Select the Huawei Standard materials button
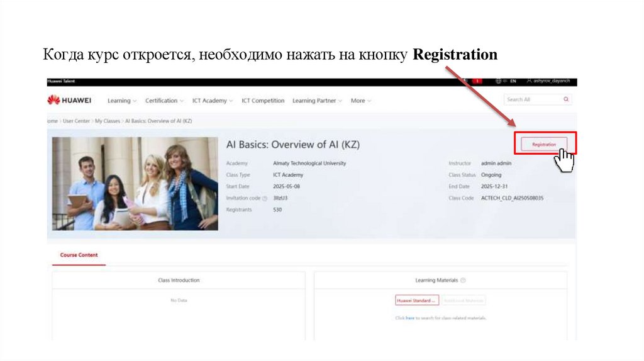This screenshot has height=361, width=644. coord(417,301)
